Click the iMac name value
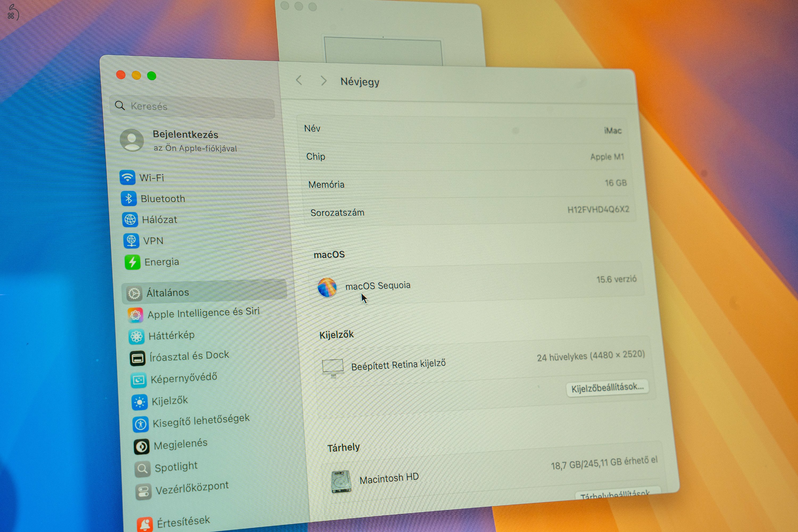The image size is (798, 532). pos(613,130)
